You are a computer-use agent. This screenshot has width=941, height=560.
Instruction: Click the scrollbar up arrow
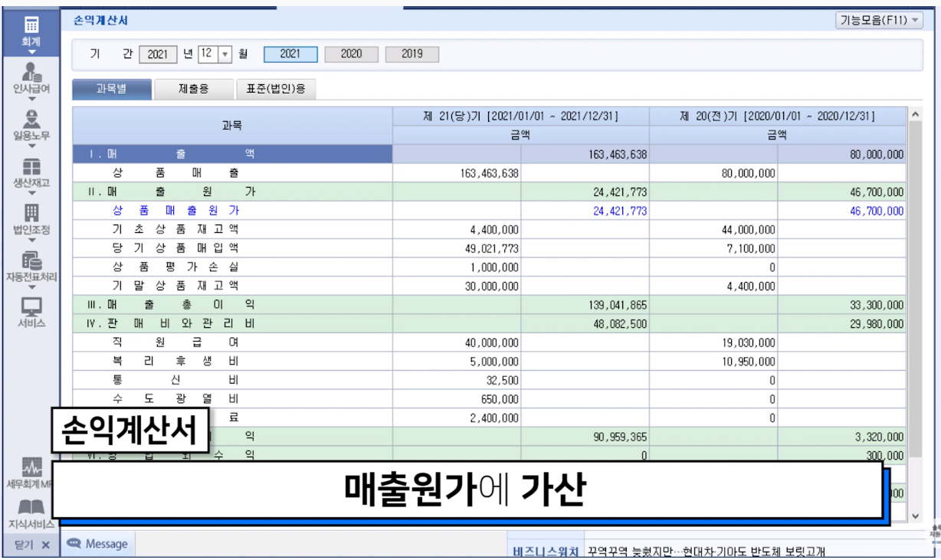(914, 114)
